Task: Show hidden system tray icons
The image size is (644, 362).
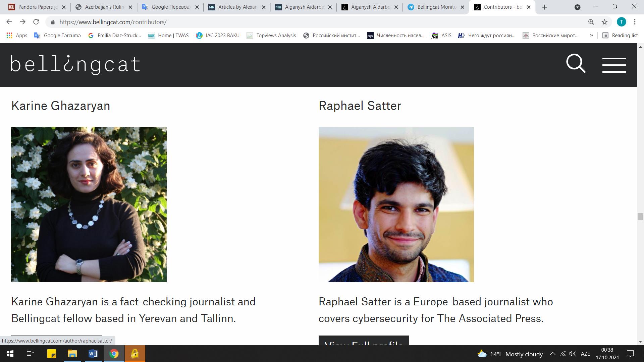Action: pos(552,354)
